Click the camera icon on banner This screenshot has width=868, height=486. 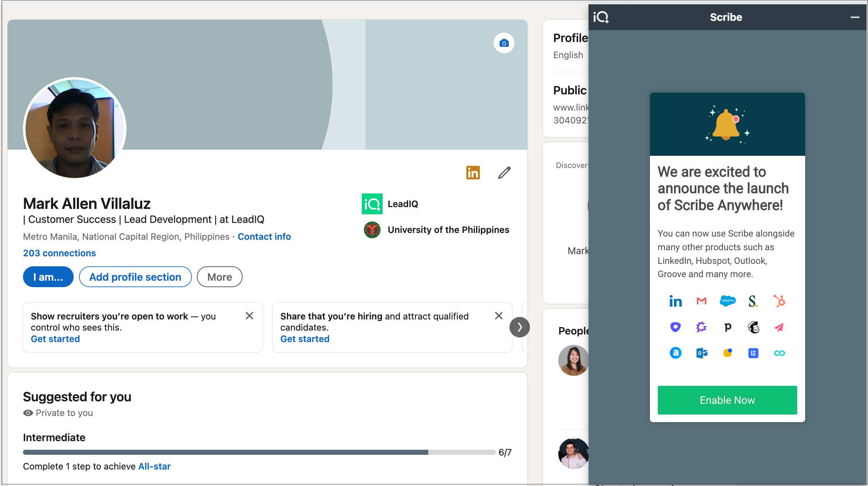pyautogui.click(x=504, y=43)
